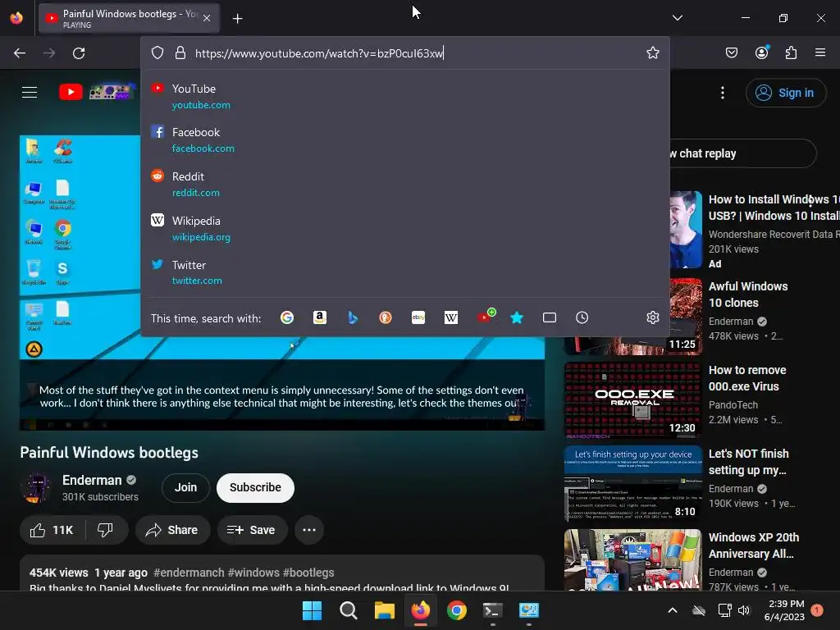Click the #endermanch hashtag
Screen dimensions: 840x630
[x=189, y=573]
